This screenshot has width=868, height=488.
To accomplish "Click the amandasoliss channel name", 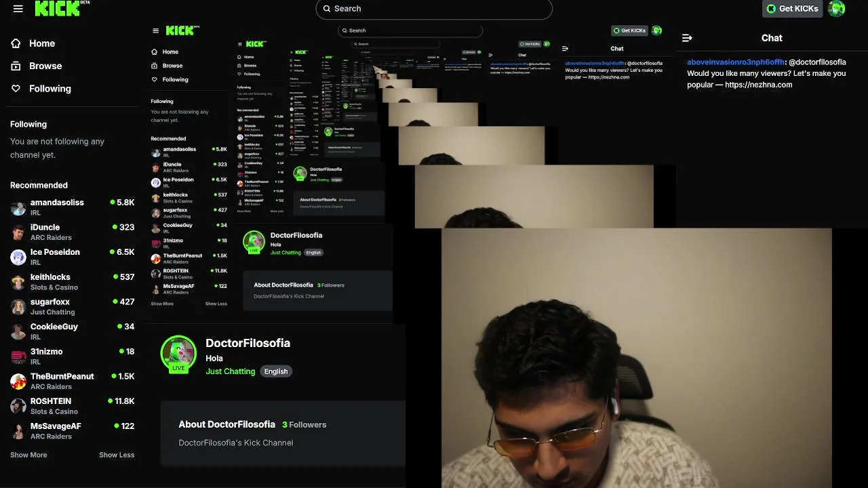I will (x=57, y=203).
